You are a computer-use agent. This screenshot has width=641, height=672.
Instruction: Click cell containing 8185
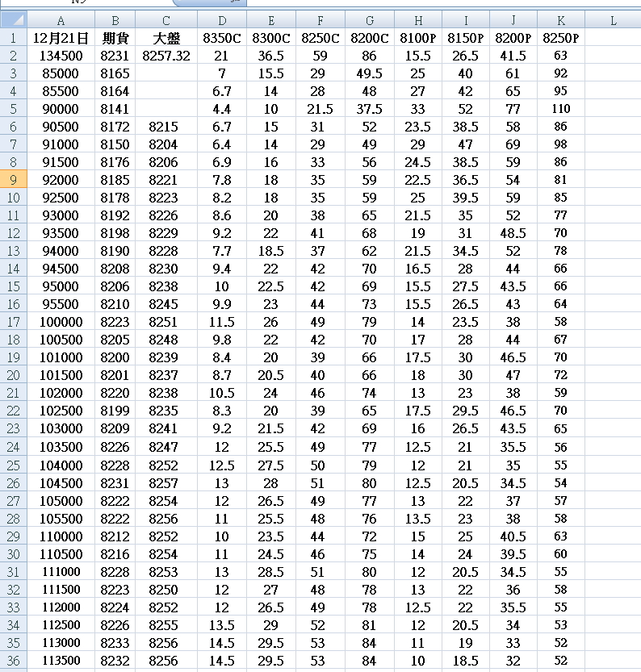coord(115,180)
